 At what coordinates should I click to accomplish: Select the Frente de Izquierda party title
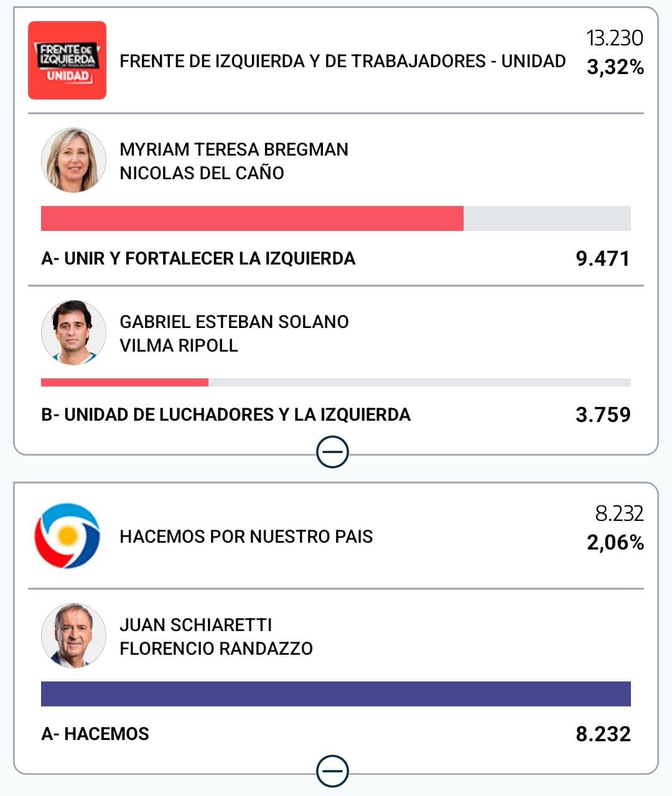pyautogui.click(x=342, y=61)
